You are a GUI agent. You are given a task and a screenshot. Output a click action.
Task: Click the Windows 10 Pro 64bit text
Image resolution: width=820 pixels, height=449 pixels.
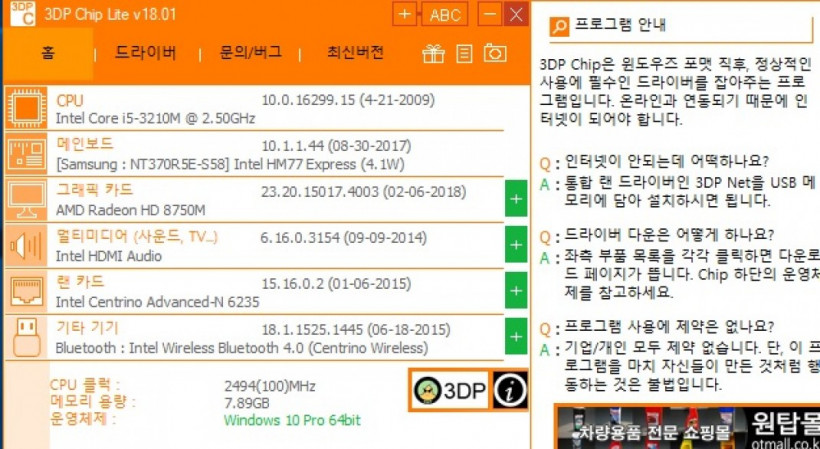[x=292, y=420]
